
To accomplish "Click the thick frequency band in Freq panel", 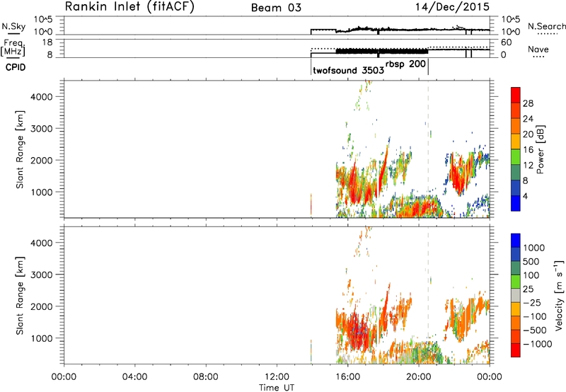I will click(382, 51).
